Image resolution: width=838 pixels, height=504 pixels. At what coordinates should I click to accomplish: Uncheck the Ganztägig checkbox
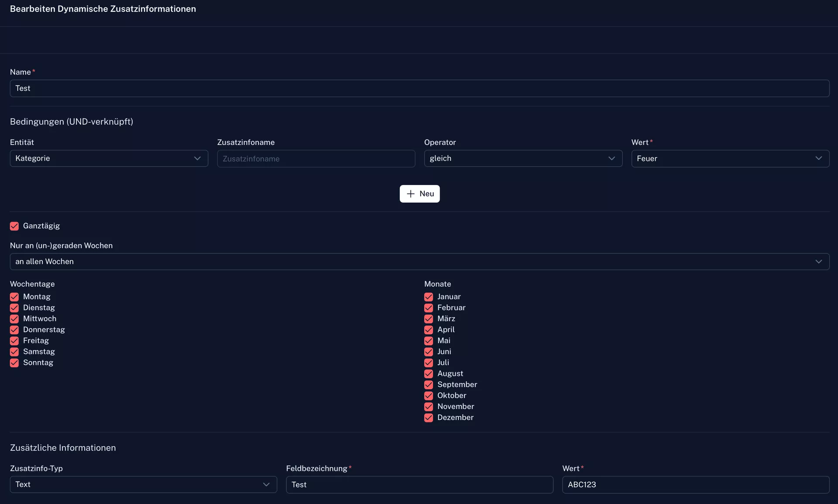pos(14,226)
